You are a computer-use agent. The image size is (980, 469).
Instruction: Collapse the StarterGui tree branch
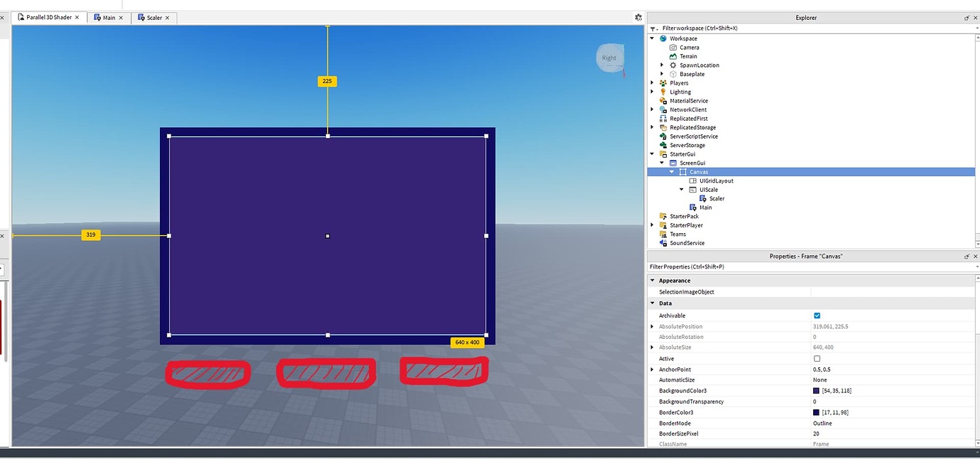click(652, 153)
